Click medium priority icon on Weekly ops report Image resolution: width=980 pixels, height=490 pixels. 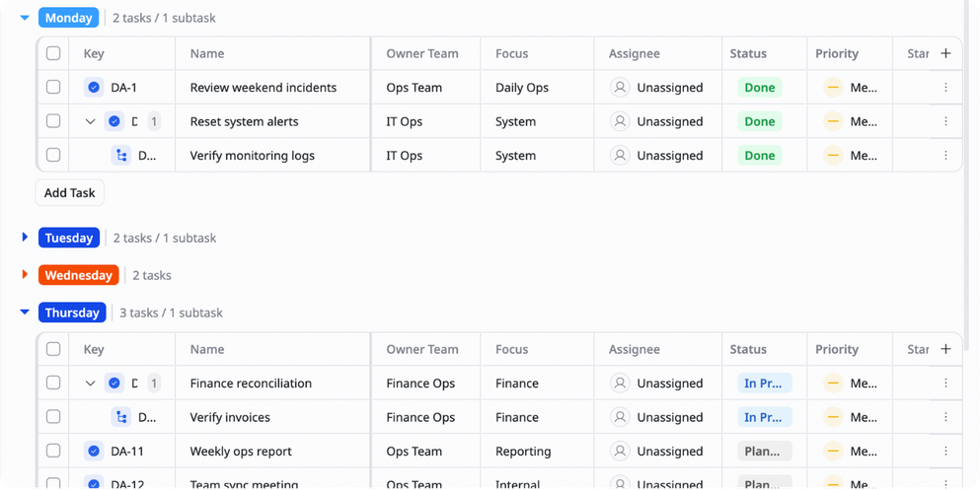tap(833, 452)
